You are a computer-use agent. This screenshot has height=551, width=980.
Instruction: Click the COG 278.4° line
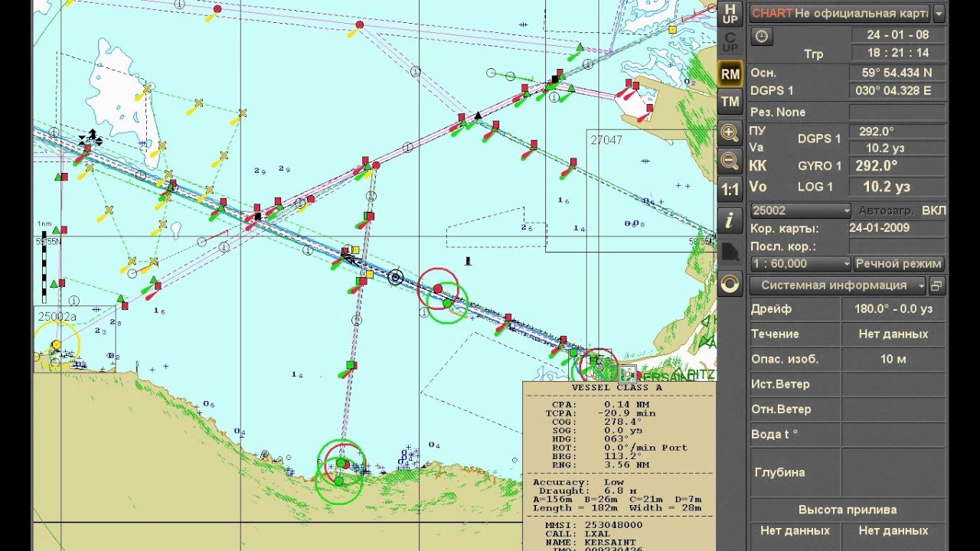597,422
